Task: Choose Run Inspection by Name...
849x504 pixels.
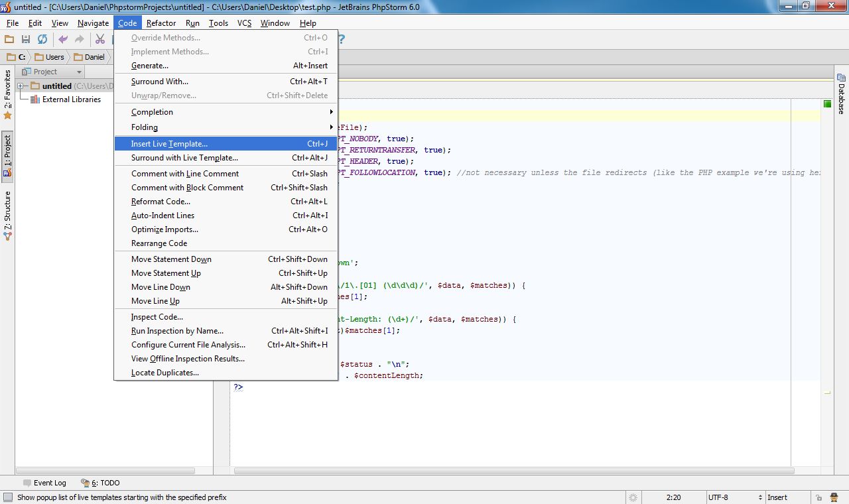Action: point(226,331)
